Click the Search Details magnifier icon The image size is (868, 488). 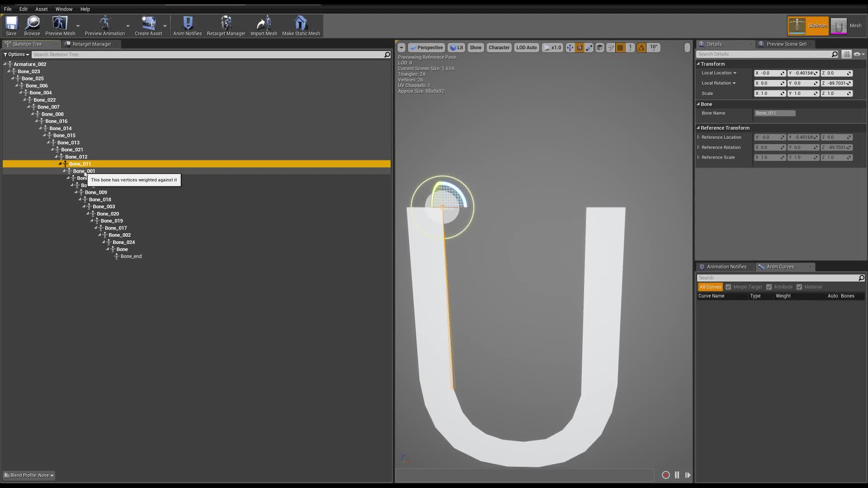pos(835,54)
